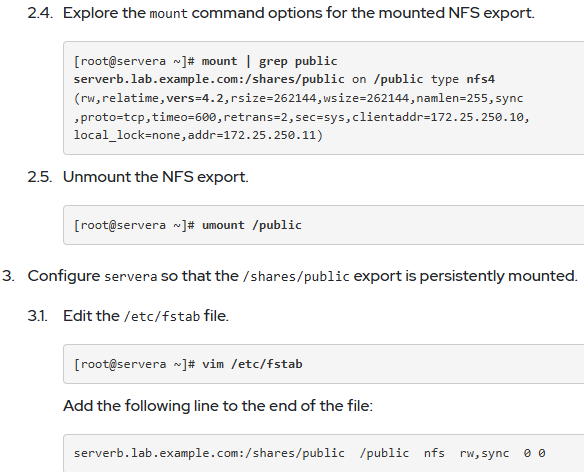Screen dimensions: 584x472
Task: Click the "0 0" fields ending the fstab line
Action: click(x=534, y=453)
